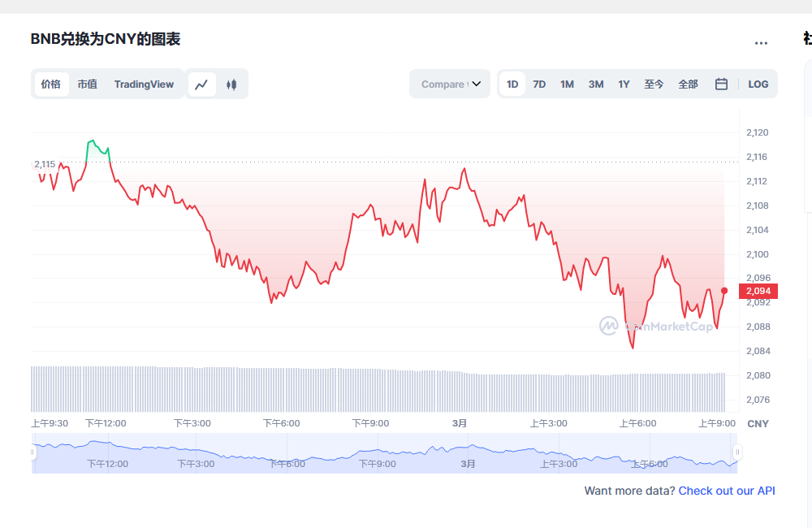Open the calendar date range picker
The width and height of the screenshot is (812, 528).
tap(721, 84)
